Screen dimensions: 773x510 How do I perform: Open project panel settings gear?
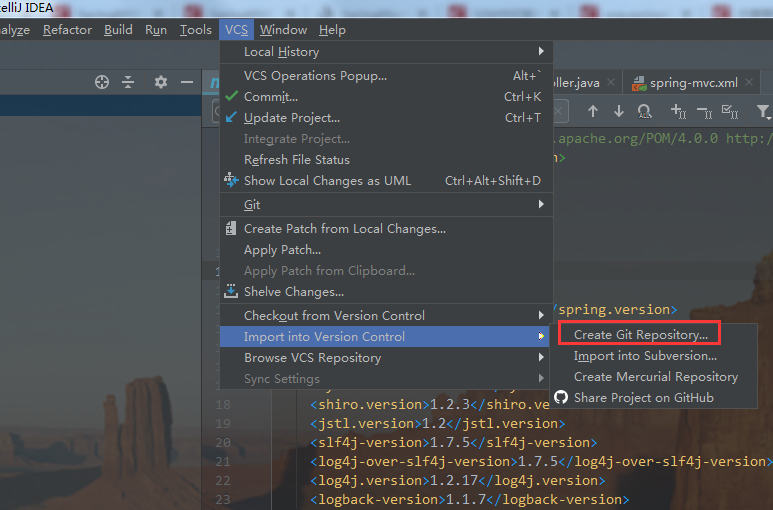click(x=161, y=82)
